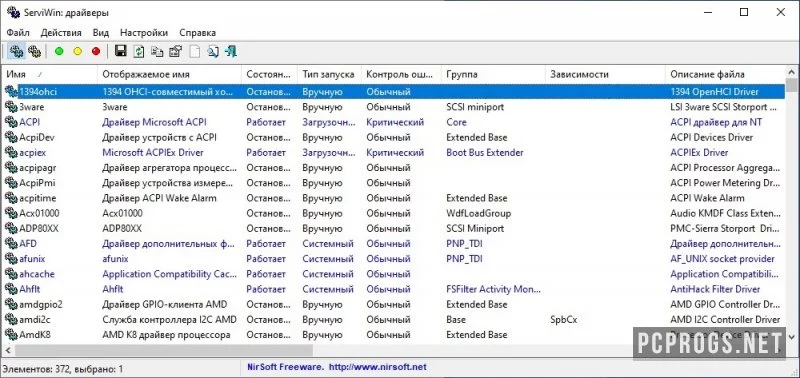Viewport: 800px width, 378px height.
Task: Save selected items with the floppy disk icon
Action: 121,51
